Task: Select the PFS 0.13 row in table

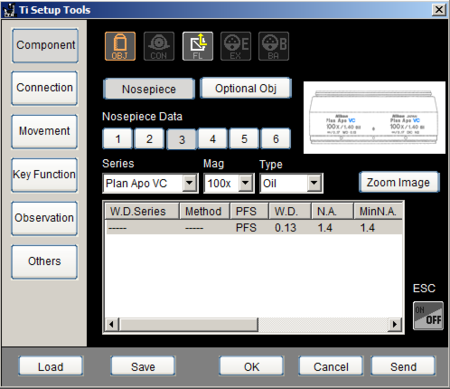Action: click(254, 228)
